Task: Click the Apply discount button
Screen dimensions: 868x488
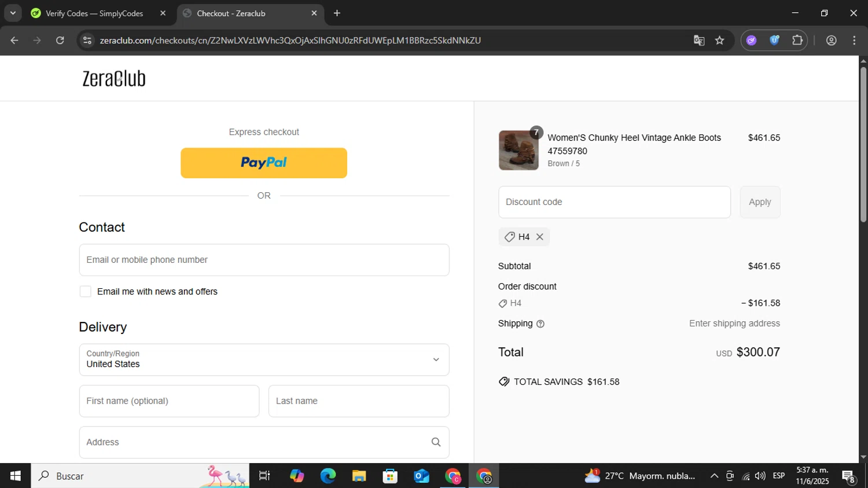Action: pos(760,202)
